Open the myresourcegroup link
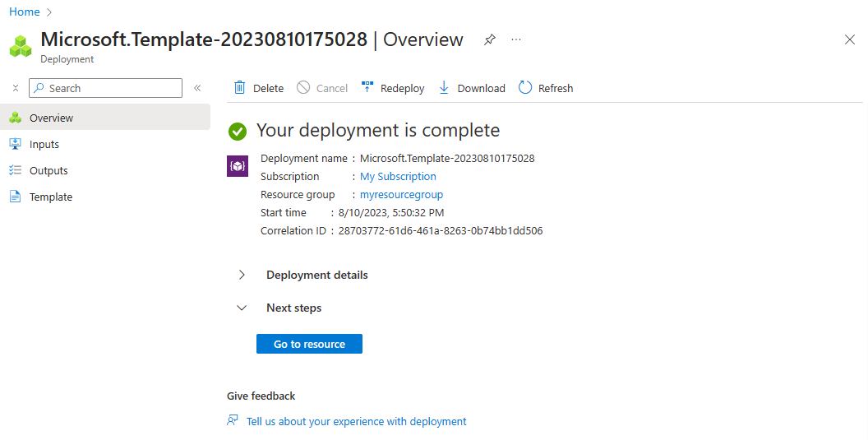This screenshot has height=440, width=868. (401, 195)
